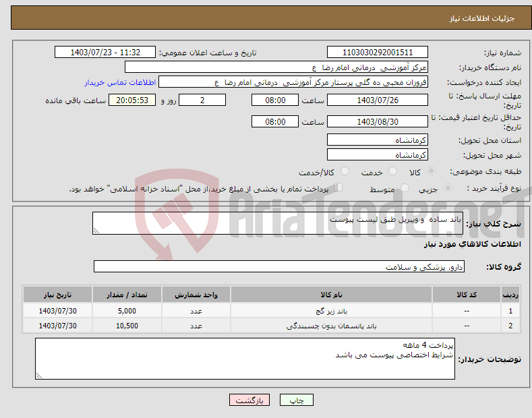Select the کالا radio button

tap(431, 171)
